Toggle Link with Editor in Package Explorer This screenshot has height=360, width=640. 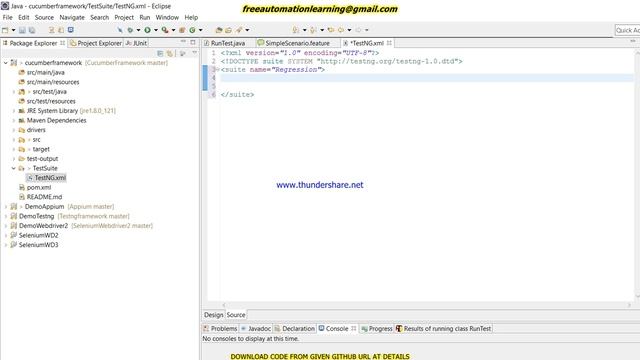tap(170, 53)
